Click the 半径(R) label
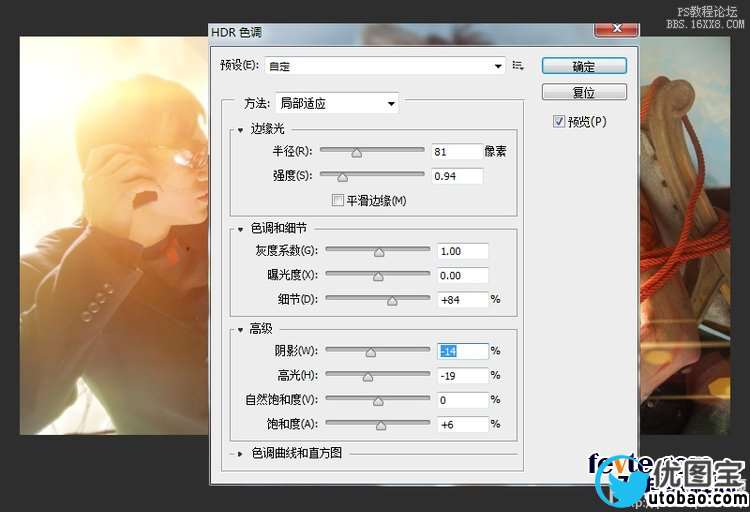This screenshot has height=512, width=750. 292,152
